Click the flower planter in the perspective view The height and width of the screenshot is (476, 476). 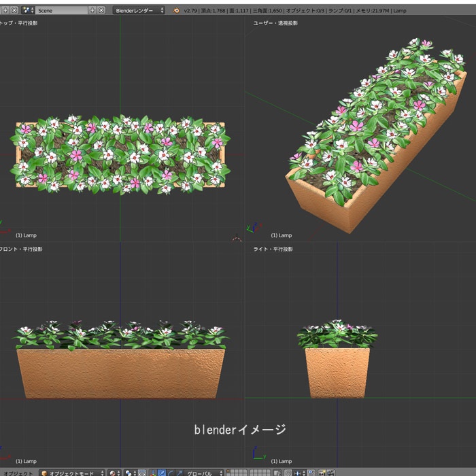coord(373,136)
